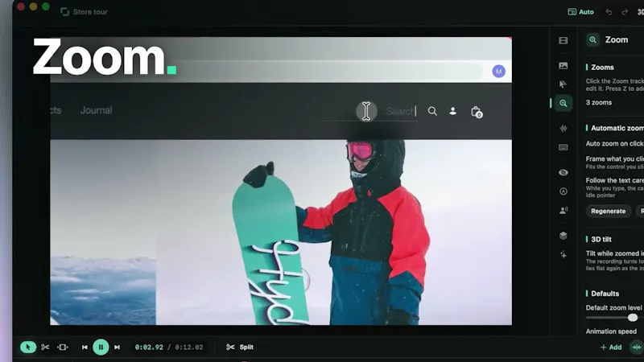Undo the last action
The height and width of the screenshot is (362, 644).
tap(609, 12)
